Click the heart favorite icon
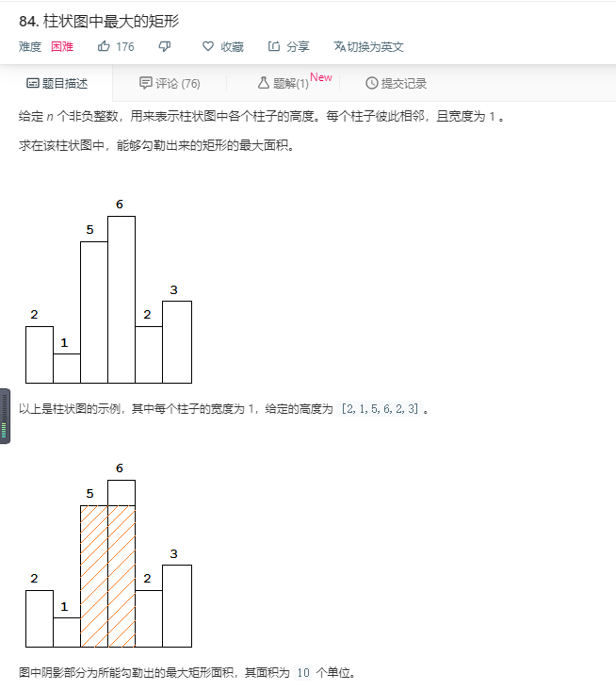616x690 pixels. coord(208,46)
